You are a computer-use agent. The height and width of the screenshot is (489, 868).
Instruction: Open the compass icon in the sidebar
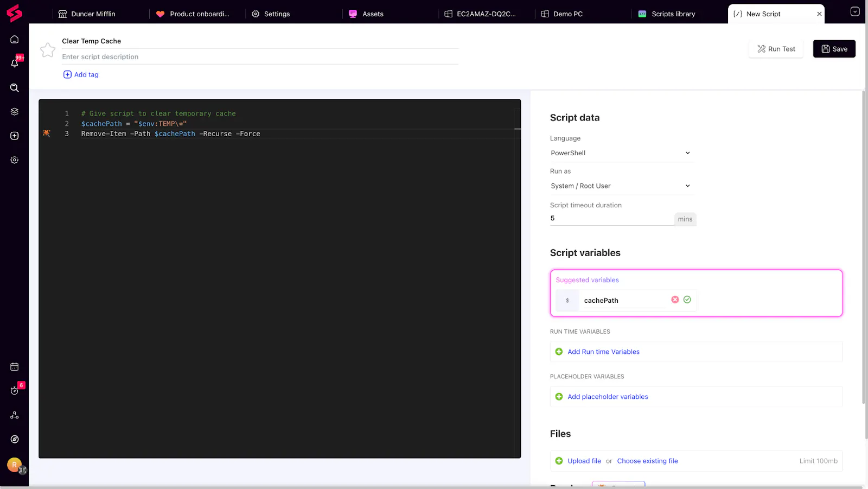click(x=15, y=439)
